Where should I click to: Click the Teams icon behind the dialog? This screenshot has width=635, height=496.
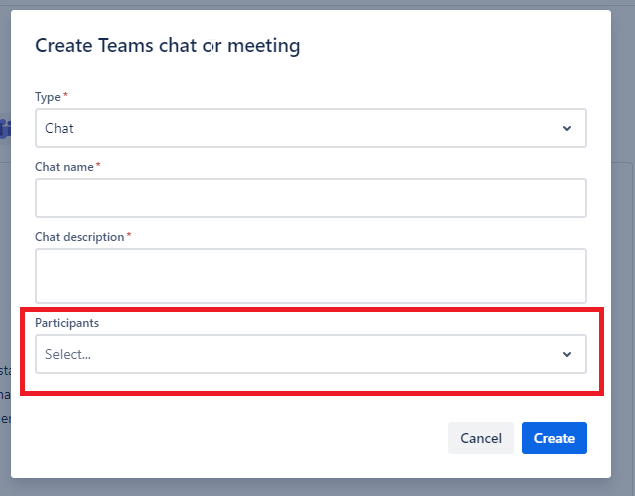(x=5, y=129)
